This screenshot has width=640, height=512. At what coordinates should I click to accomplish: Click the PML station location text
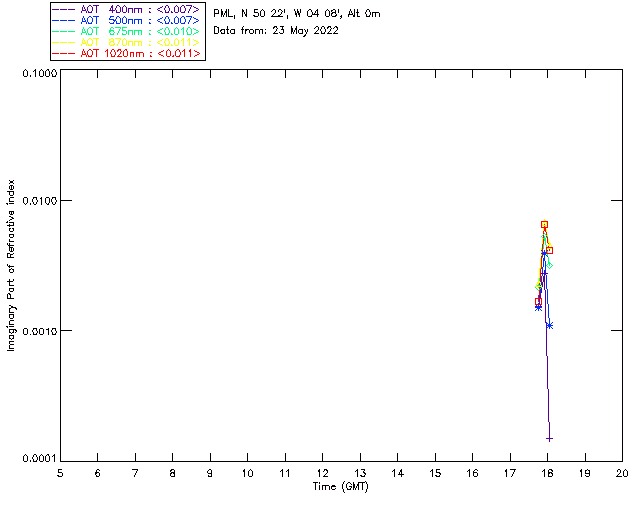pos(297,14)
